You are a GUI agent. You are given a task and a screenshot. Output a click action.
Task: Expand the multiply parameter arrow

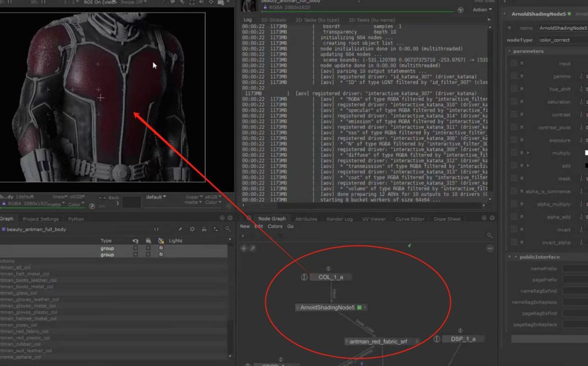(528, 153)
